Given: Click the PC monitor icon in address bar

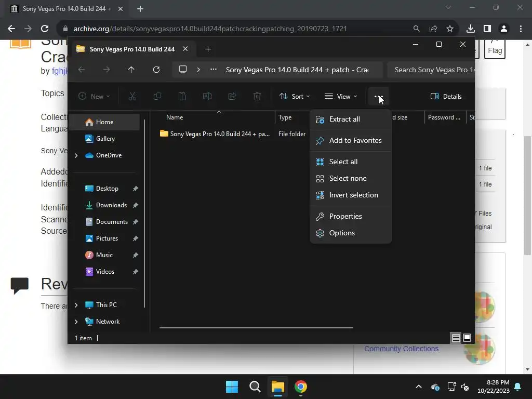Looking at the screenshot, I should (183, 70).
